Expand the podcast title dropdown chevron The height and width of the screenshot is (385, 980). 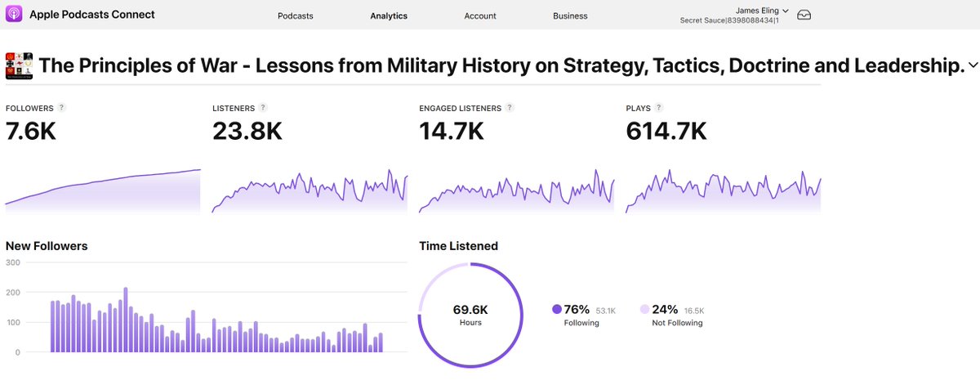coord(973,65)
